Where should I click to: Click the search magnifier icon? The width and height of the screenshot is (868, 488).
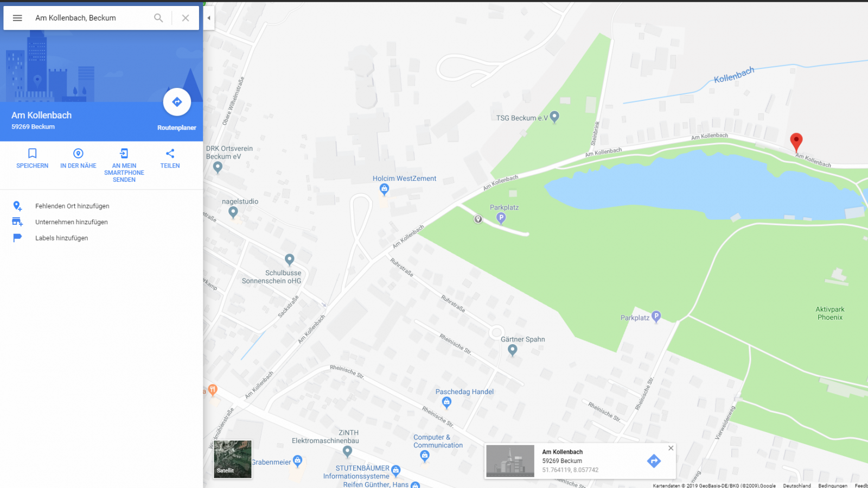point(158,18)
